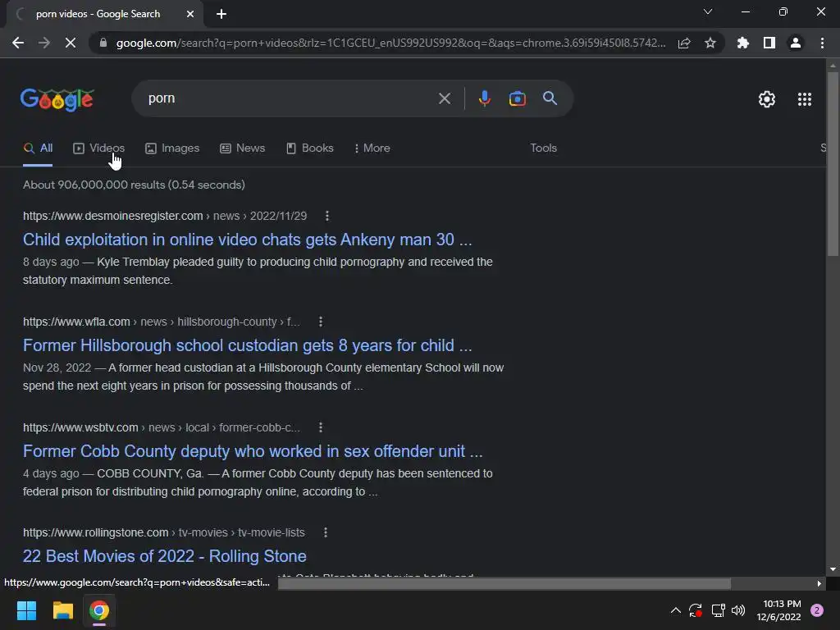Expand the More search categories
Image resolution: width=840 pixels, height=630 pixels.
pos(372,148)
